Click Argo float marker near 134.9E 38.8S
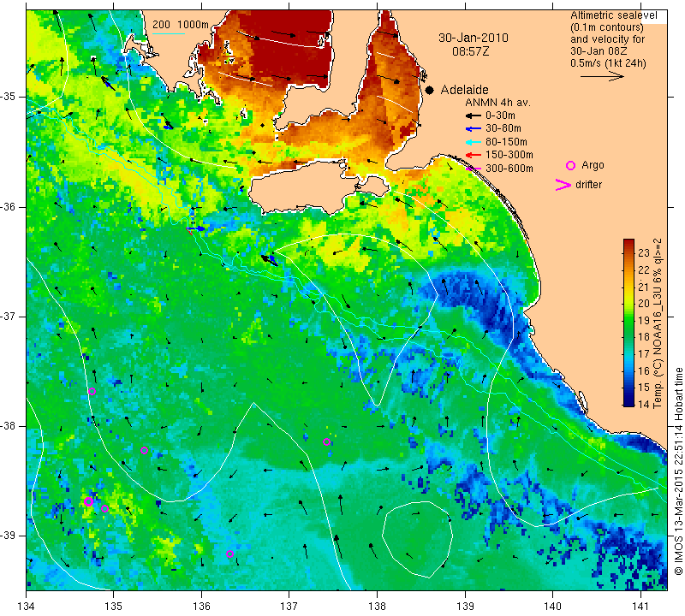The image size is (685, 616). pos(104,508)
